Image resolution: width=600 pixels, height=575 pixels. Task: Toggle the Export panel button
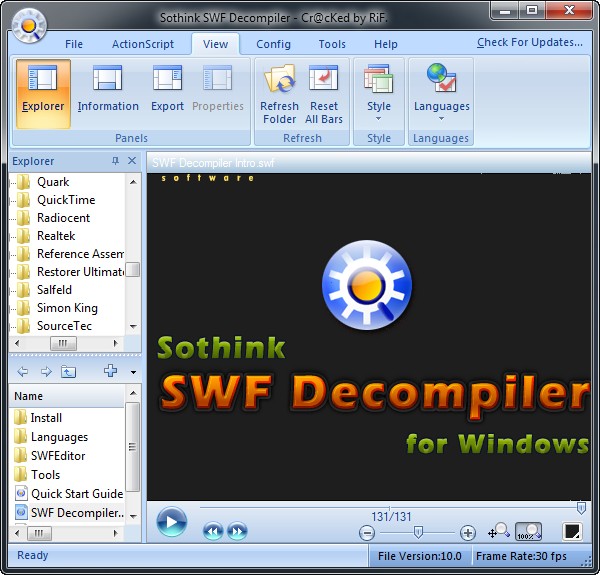[x=167, y=92]
